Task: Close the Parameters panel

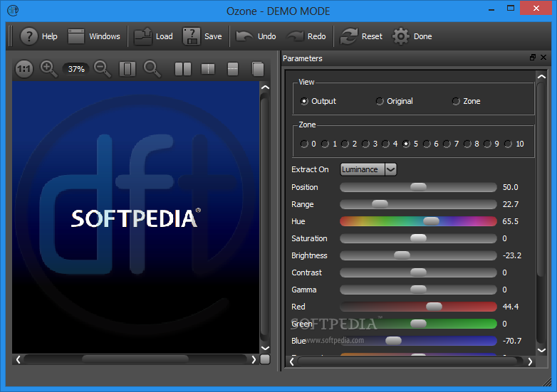Action: (543, 58)
